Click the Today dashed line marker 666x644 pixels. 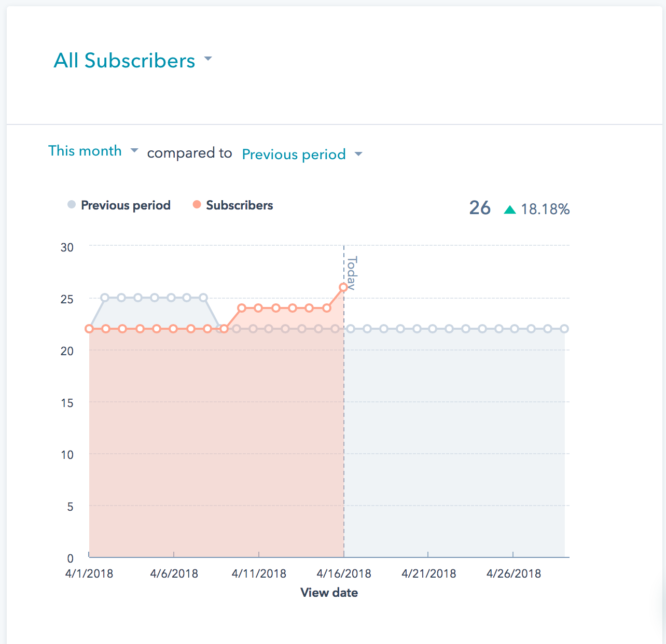pyautogui.click(x=344, y=363)
